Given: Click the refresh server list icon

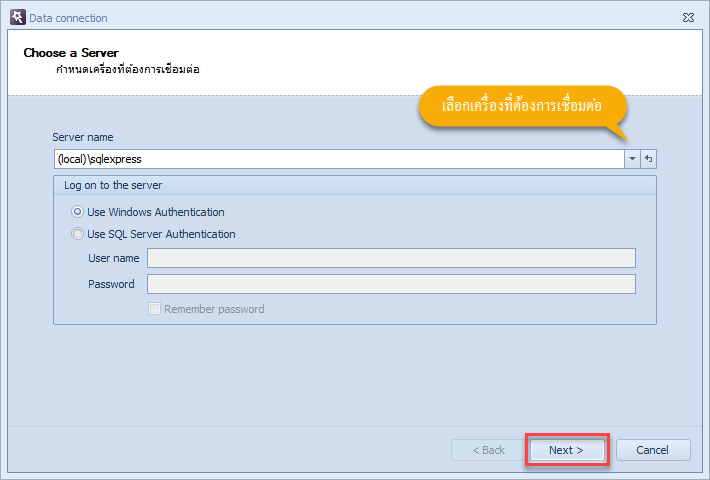Looking at the screenshot, I should click(648, 159).
